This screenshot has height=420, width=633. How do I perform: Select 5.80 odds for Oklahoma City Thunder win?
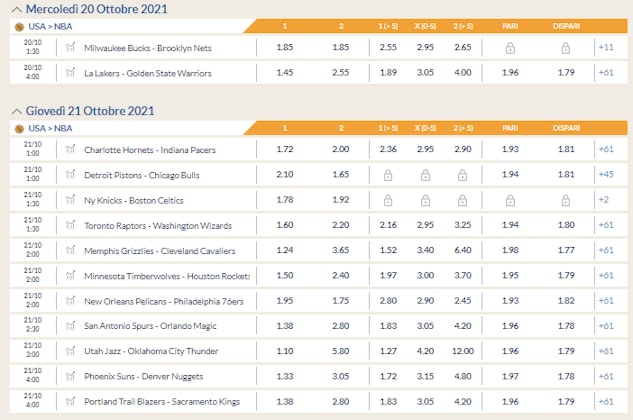[341, 351]
